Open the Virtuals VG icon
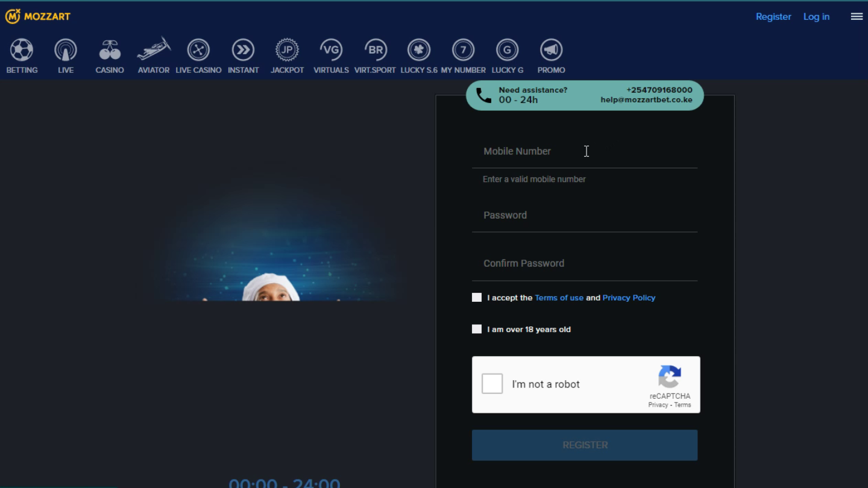Image resolution: width=868 pixels, height=488 pixels. click(331, 50)
